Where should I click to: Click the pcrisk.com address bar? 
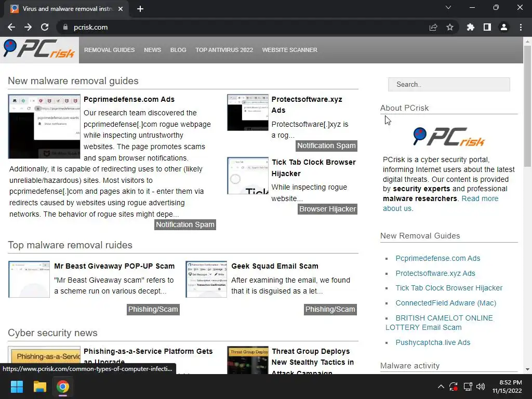[x=244, y=27]
